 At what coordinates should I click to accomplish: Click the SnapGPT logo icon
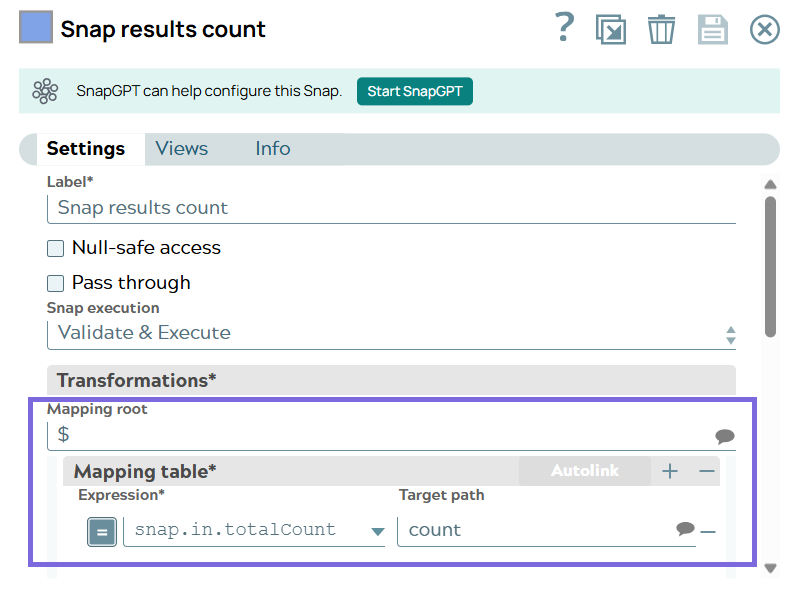point(45,91)
